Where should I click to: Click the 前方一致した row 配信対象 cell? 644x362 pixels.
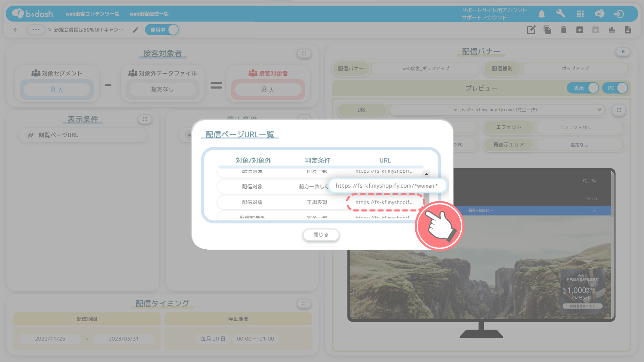point(252,187)
